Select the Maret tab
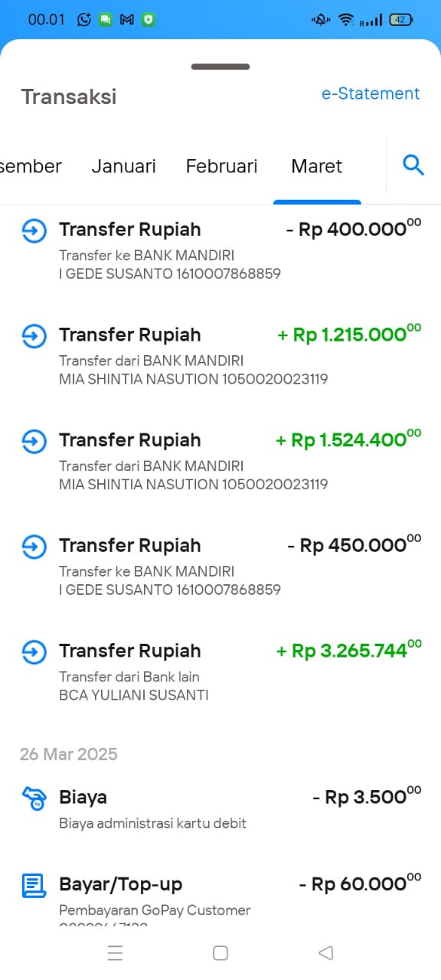The height and width of the screenshot is (980, 441). (316, 166)
